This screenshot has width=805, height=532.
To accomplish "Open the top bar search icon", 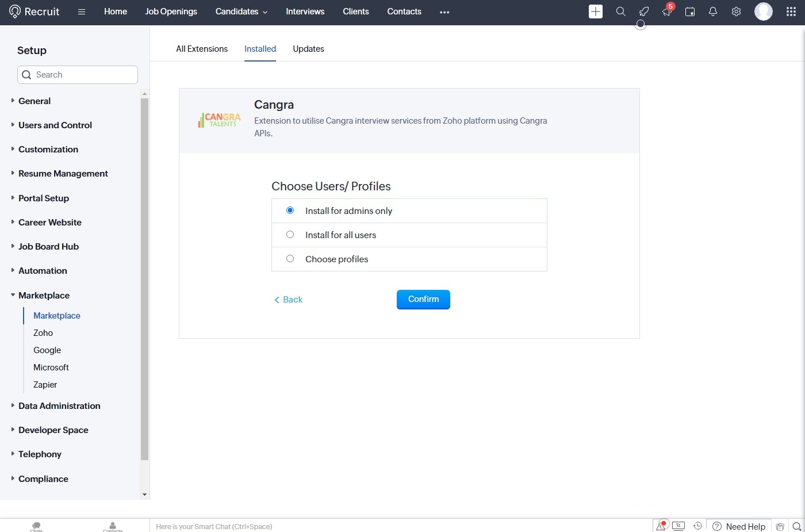I will 620,12.
